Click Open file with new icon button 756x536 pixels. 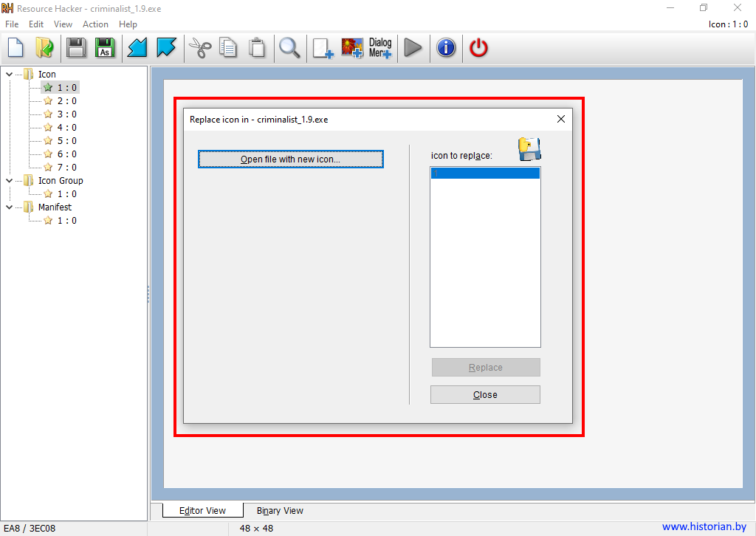(290, 159)
